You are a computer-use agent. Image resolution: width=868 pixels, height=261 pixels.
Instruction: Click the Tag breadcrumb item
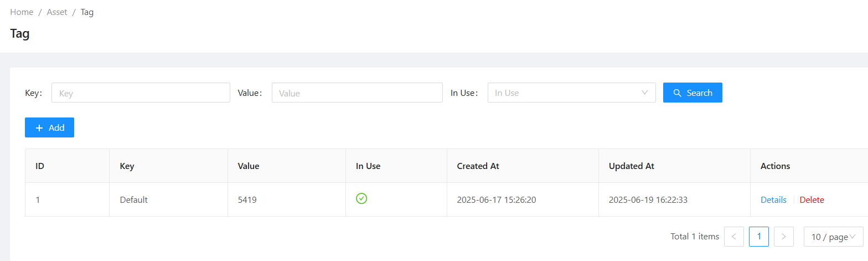point(87,12)
